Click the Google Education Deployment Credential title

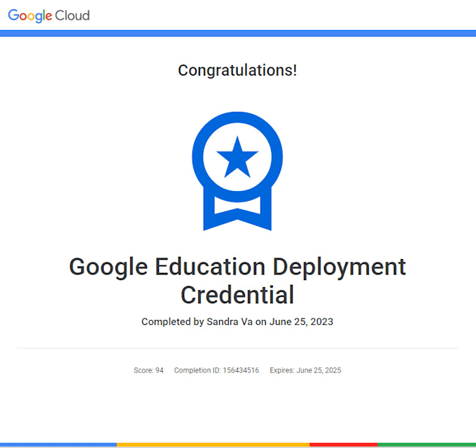[237, 281]
